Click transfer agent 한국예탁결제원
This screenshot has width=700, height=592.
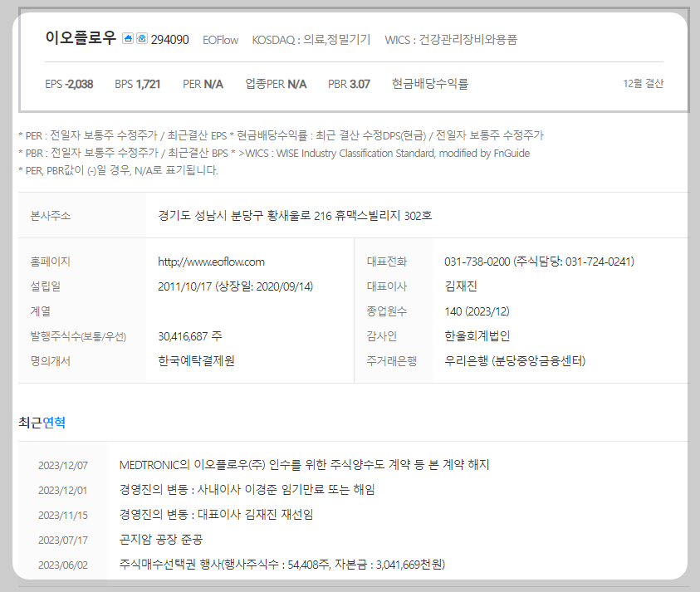tap(197, 360)
